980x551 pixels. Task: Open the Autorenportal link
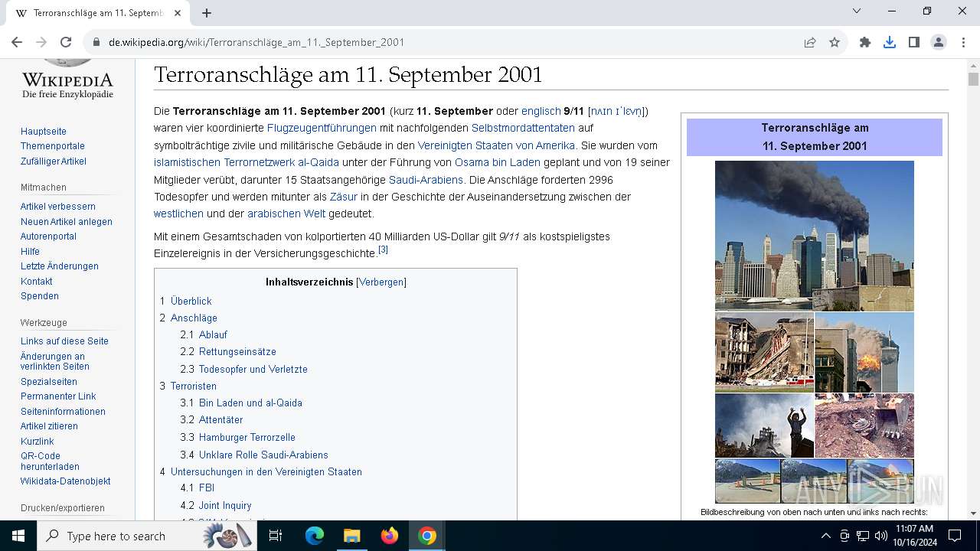click(x=48, y=236)
